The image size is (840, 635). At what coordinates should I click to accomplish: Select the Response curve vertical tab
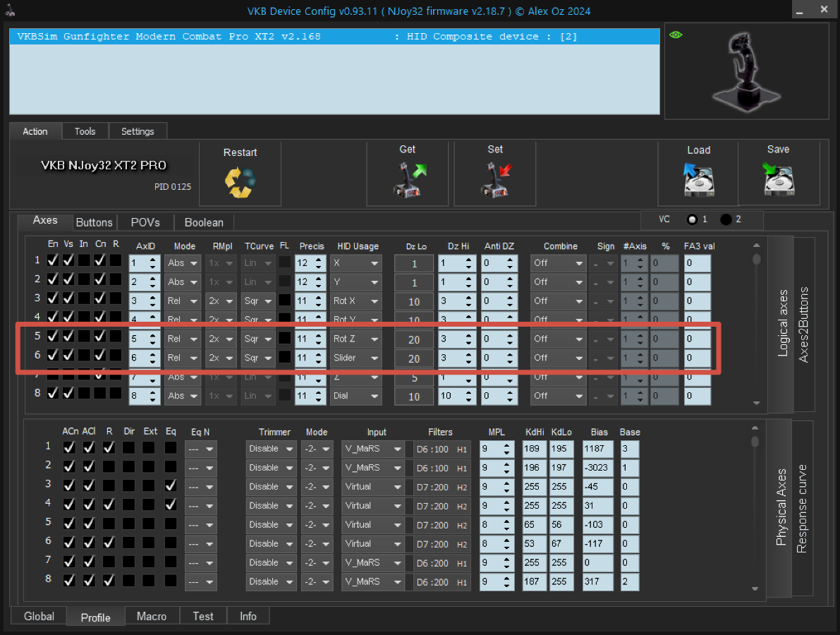(x=802, y=508)
